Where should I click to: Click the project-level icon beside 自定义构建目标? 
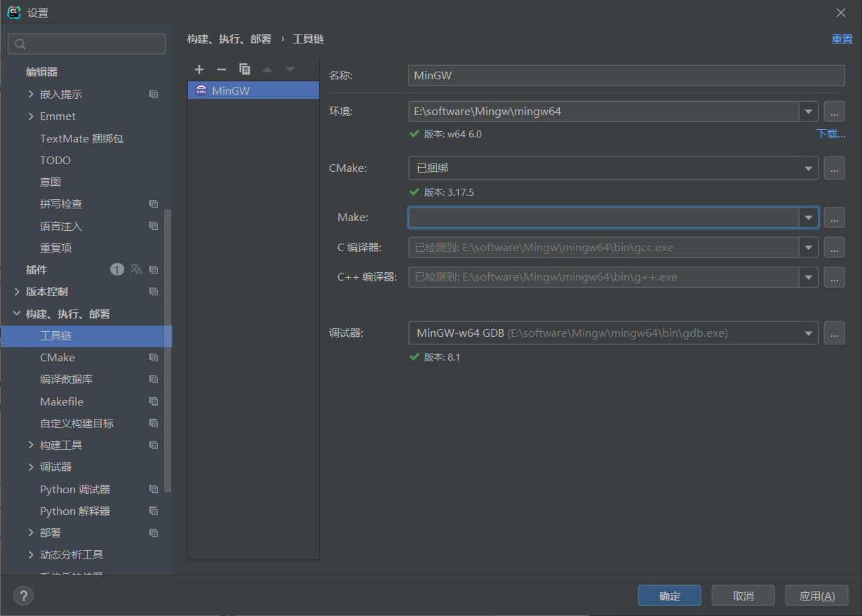(154, 424)
